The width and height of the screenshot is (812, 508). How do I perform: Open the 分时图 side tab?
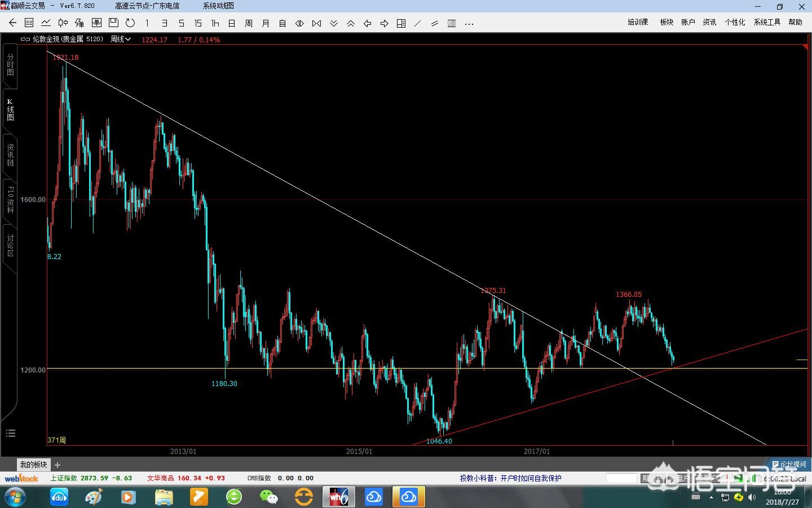[x=10, y=65]
